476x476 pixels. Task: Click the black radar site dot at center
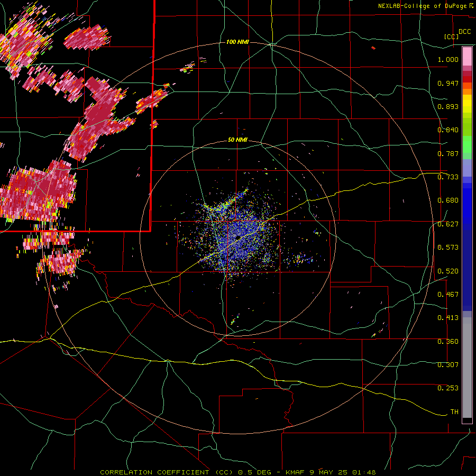(238, 237)
